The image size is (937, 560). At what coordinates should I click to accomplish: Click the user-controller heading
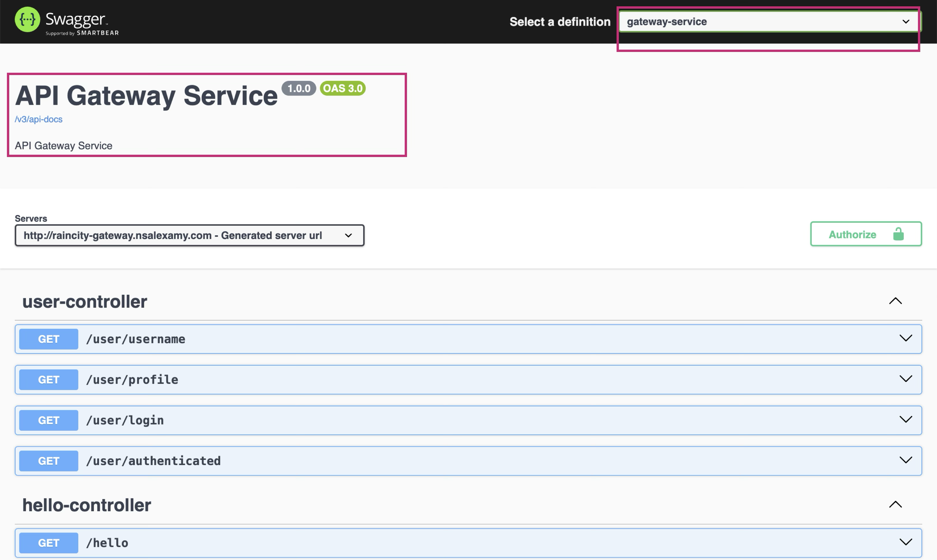click(x=85, y=302)
